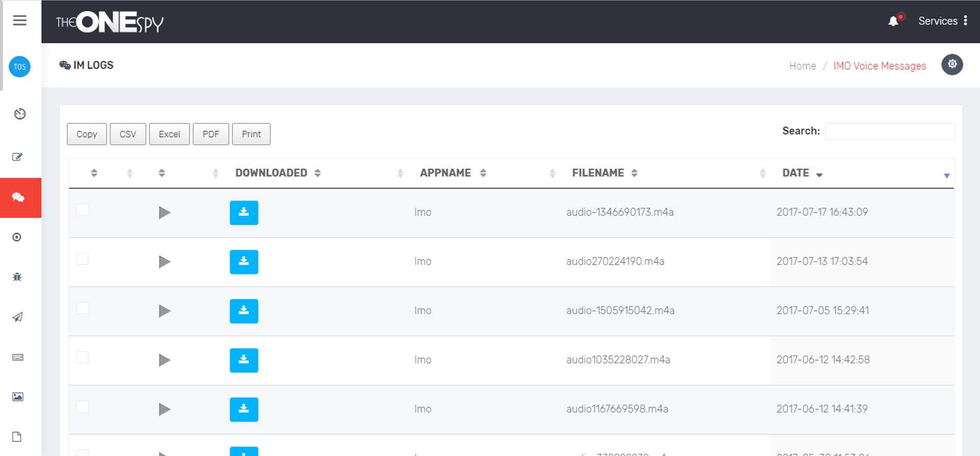
Task: Play the audio270224190.m4a voice message
Action: coord(164,262)
